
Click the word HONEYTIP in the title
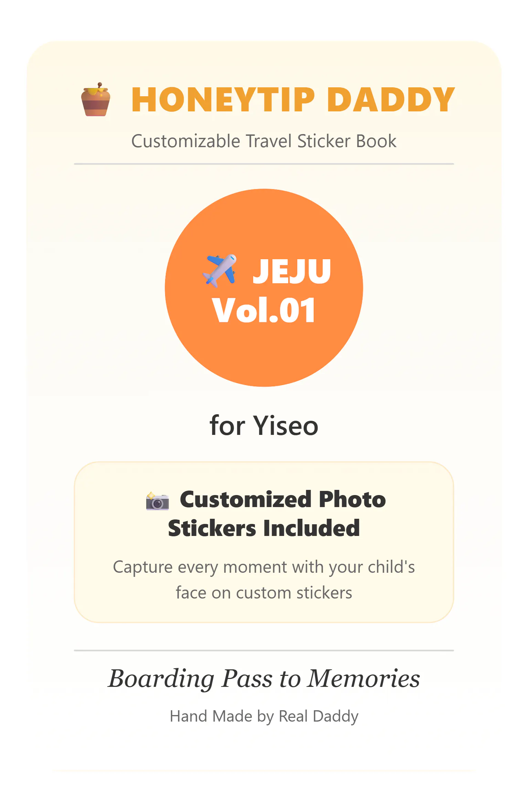tap(223, 100)
